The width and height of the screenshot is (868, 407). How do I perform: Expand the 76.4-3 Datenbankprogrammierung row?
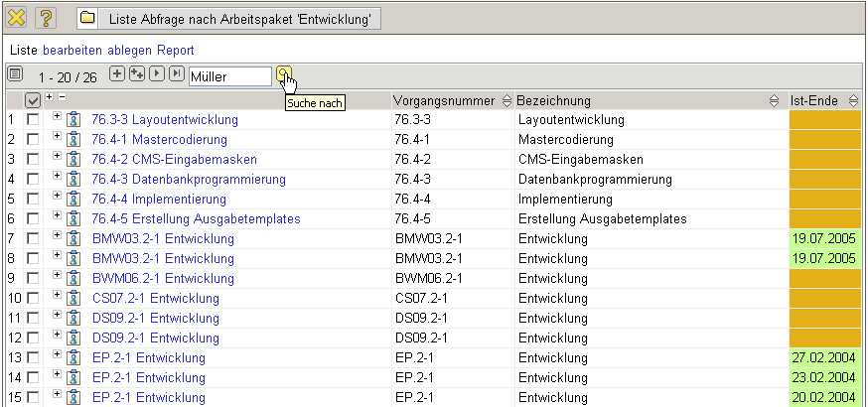tap(57, 177)
